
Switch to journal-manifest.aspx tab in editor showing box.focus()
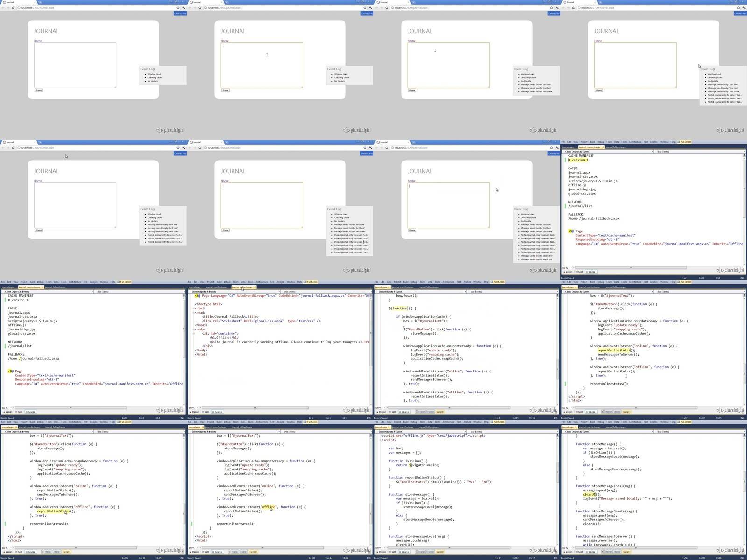[x=402, y=287]
